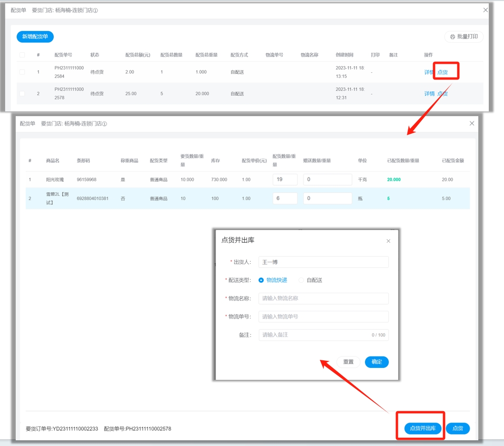Check the box for order PH23111110002578

pyautogui.click(x=22, y=93)
